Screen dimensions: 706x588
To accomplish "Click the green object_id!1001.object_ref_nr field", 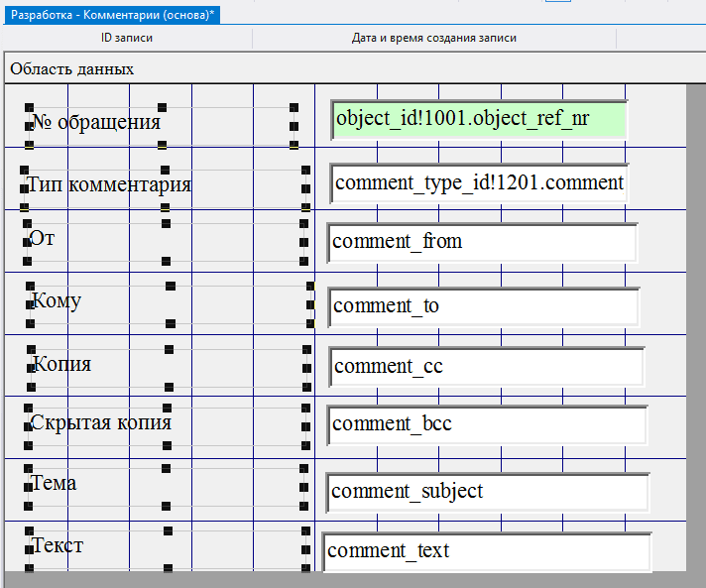I will (x=480, y=119).
